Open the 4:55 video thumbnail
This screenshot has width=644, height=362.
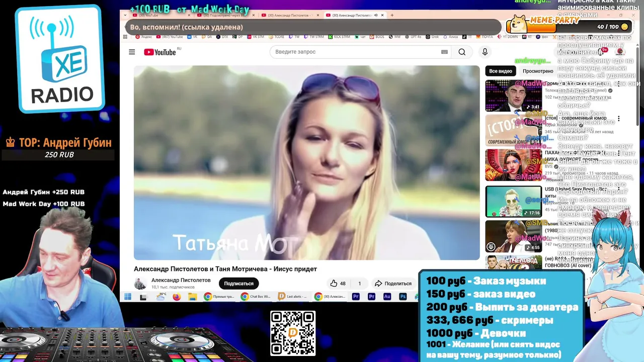click(513, 236)
